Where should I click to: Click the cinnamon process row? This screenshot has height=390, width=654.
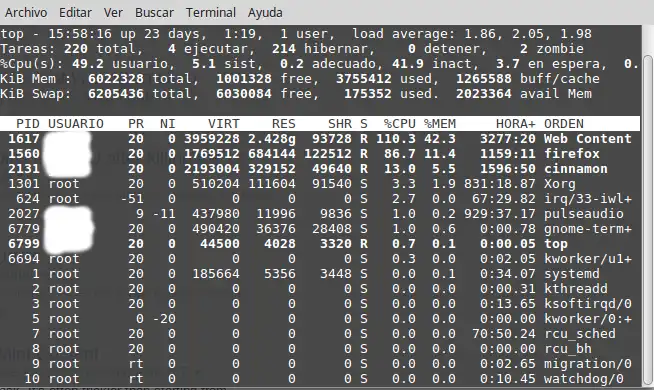(x=320, y=169)
